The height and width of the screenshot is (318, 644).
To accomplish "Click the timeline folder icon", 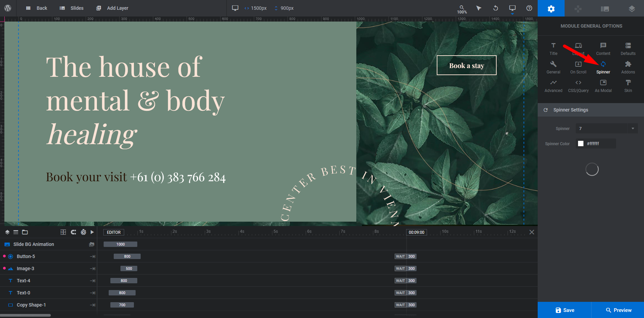I will point(25,232).
